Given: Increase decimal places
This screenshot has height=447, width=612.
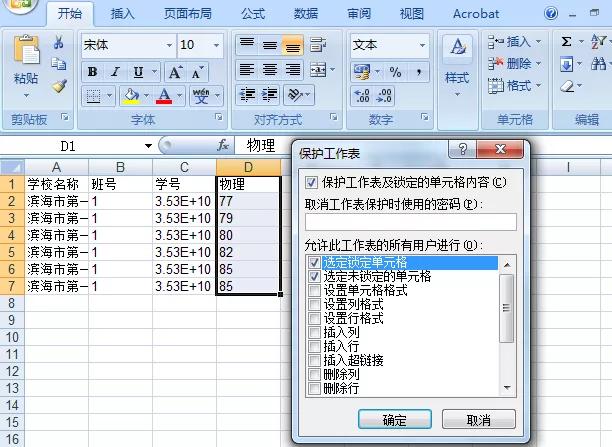Looking at the screenshot, I should point(361,96).
